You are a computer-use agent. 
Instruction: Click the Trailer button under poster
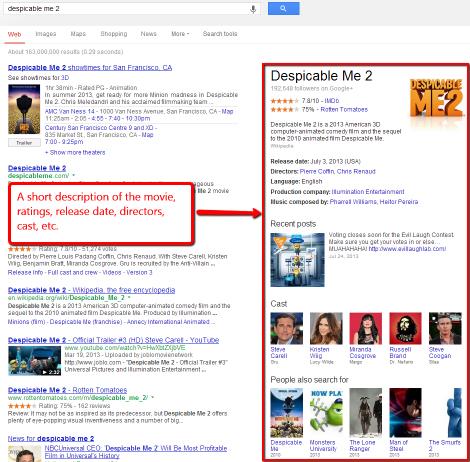click(24, 143)
